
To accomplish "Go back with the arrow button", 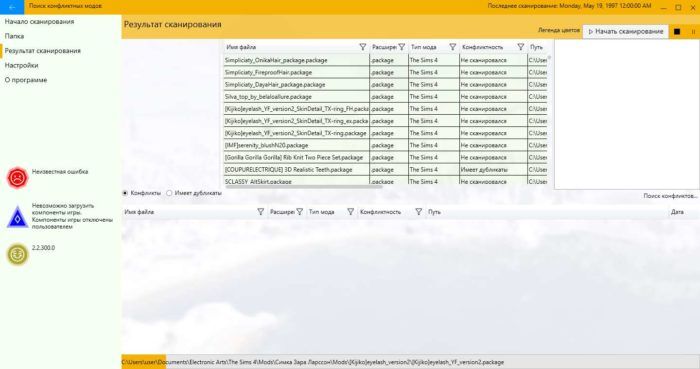I will click(12, 7).
